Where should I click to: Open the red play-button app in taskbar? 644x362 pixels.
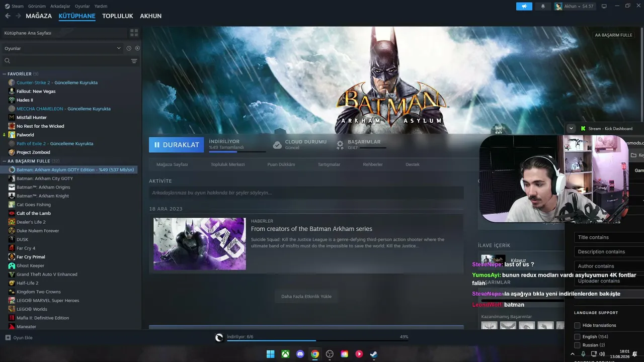point(359,354)
